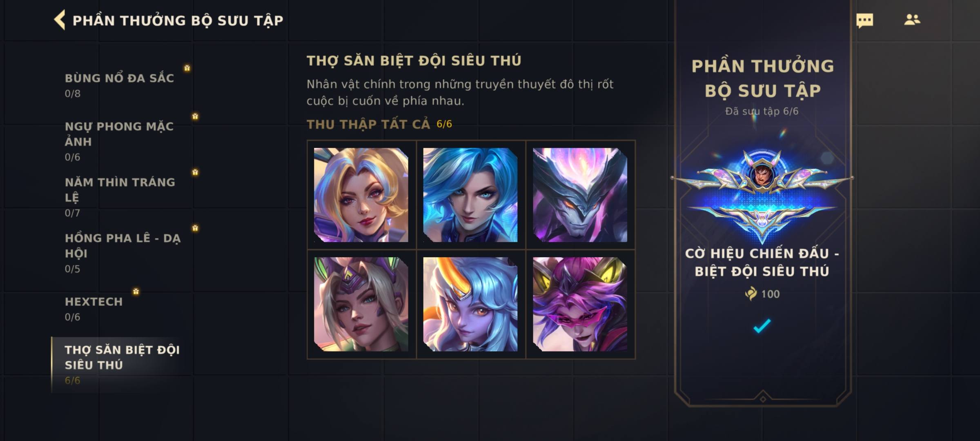Click the gift icon beside Hextech
Viewport: 980px width, 441px height.
coord(136,292)
